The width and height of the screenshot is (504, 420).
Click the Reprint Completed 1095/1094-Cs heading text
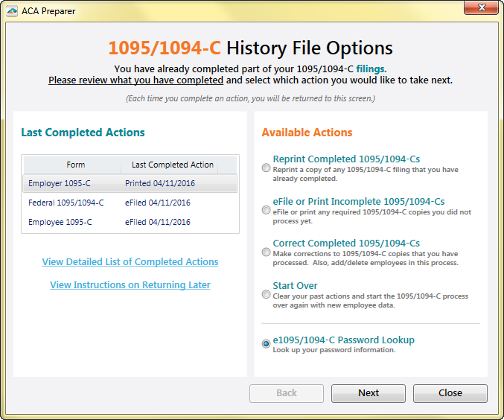pyautogui.click(x=346, y=159)
